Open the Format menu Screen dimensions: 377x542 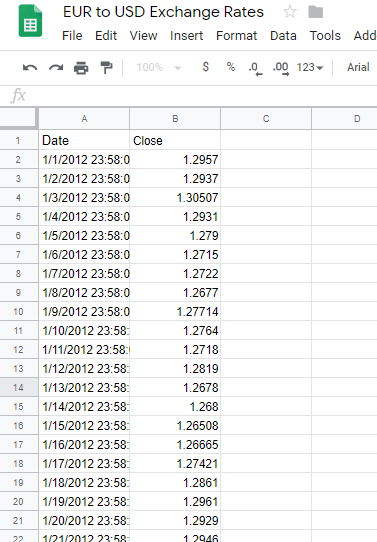coord(237,36)
